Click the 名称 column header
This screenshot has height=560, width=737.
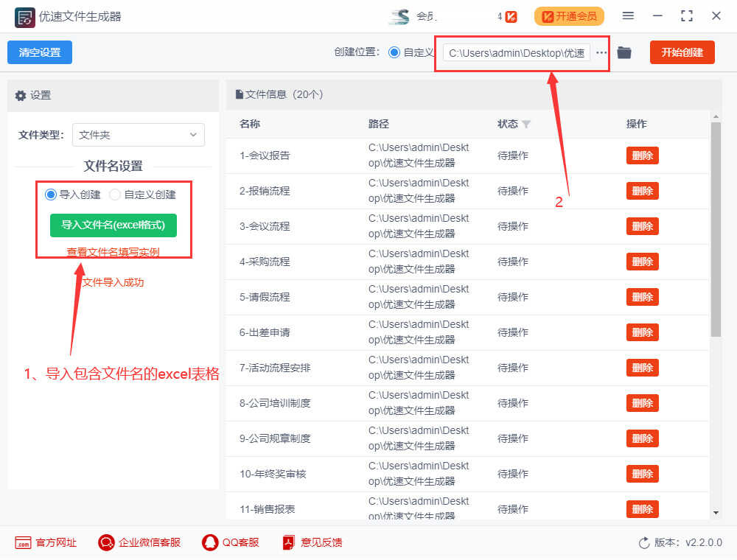(x=250, y=124)
